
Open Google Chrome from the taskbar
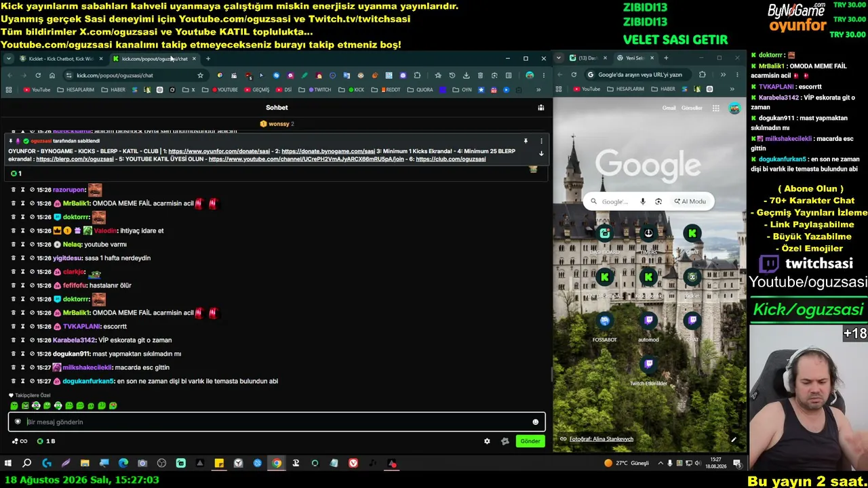(x=277, y=464)
